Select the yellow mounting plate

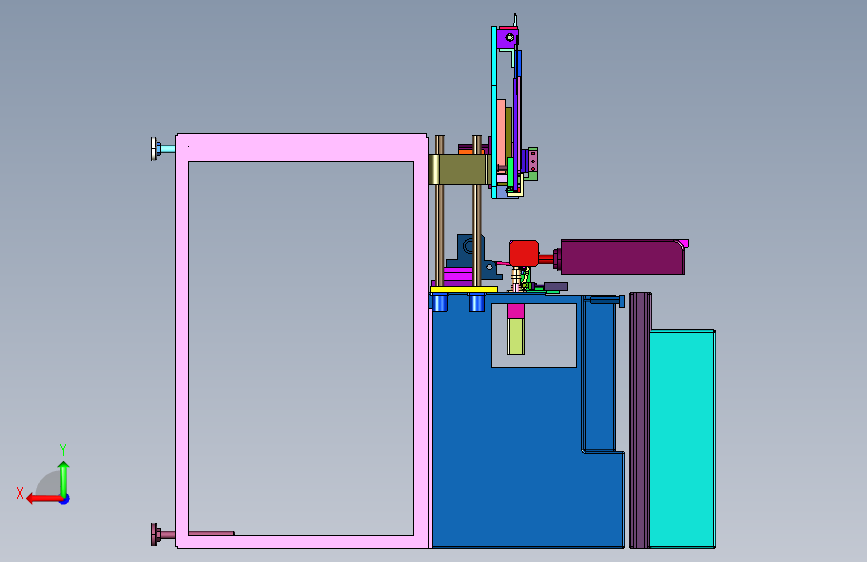coord(463,289)
